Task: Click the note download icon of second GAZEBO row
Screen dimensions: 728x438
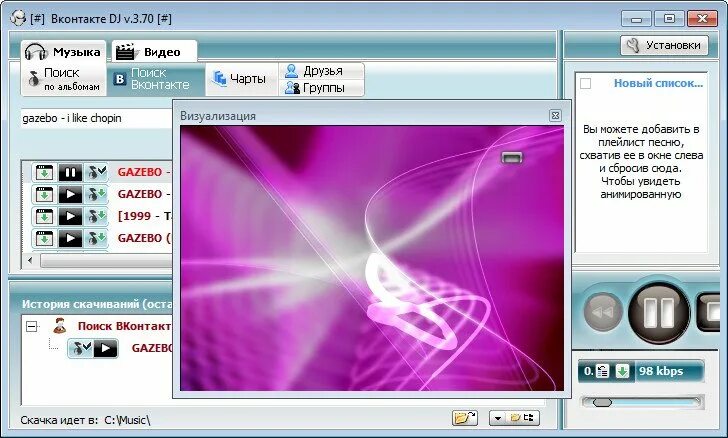Action: click(97, 194)
